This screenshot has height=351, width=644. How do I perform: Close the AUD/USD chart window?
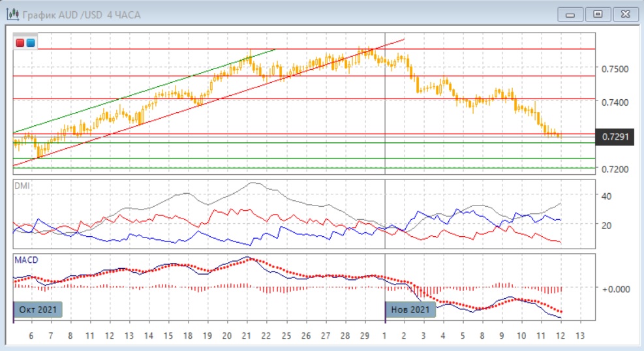click(x=623, y=14)
